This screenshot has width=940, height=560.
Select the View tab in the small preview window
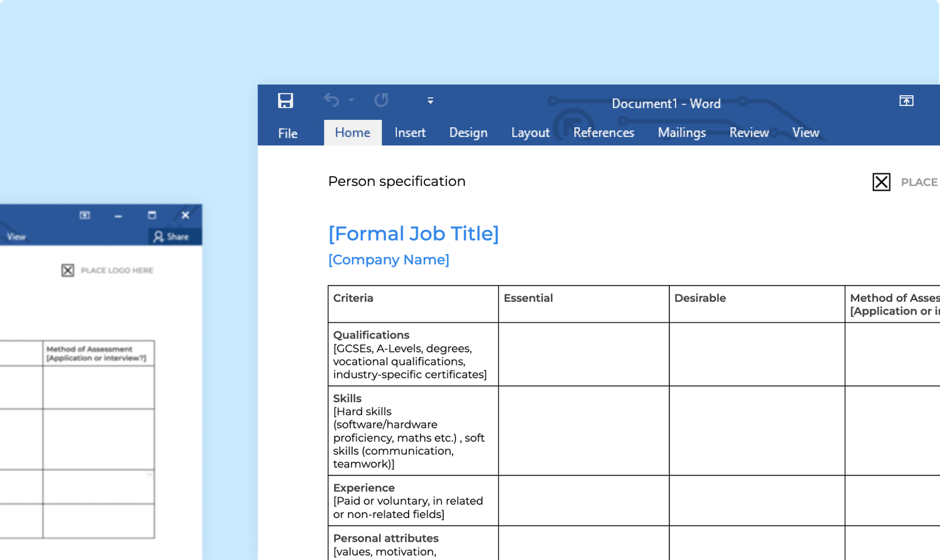click(x=16, y=237)
